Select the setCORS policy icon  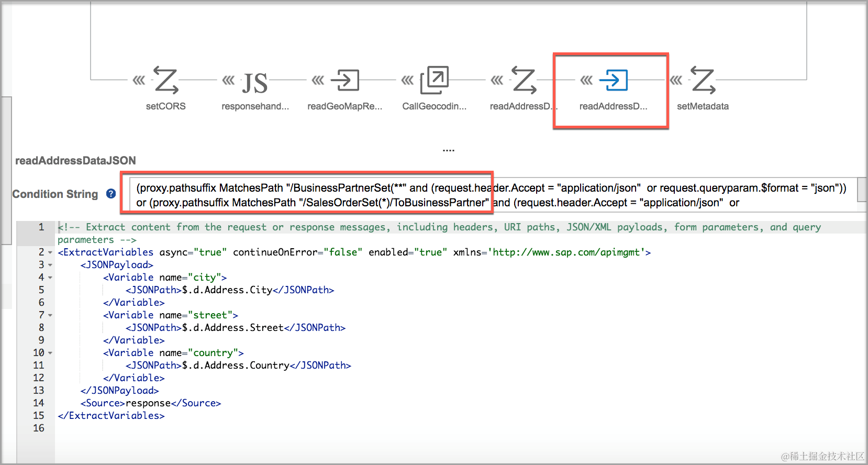coord(166,80)
